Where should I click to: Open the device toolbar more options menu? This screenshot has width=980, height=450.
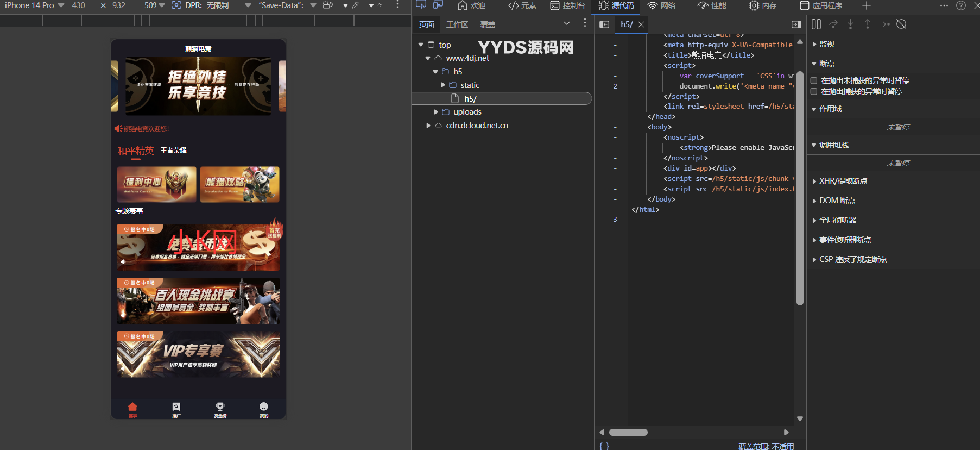[x=397, y=5]
